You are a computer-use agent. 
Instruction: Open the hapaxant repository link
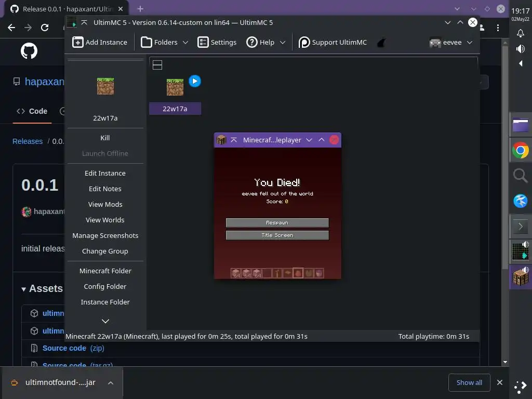pos(44,82)
